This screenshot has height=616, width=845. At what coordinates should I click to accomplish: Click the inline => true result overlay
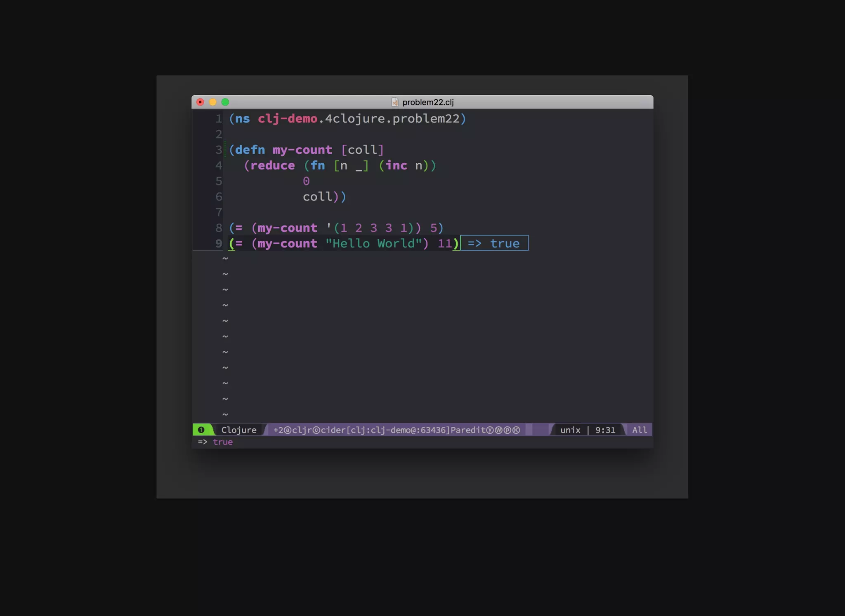coord(494,243)
